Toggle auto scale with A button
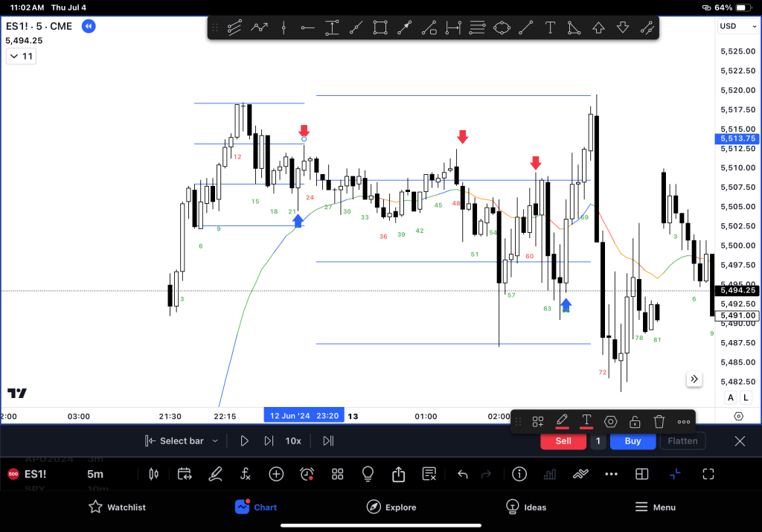The width and height of the screenshot is (762, 532). pos(730,398)
